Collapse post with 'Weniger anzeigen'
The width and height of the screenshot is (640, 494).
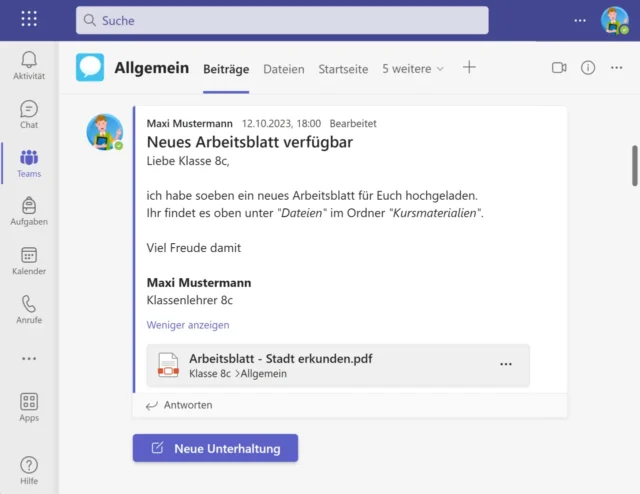(188, 325)
